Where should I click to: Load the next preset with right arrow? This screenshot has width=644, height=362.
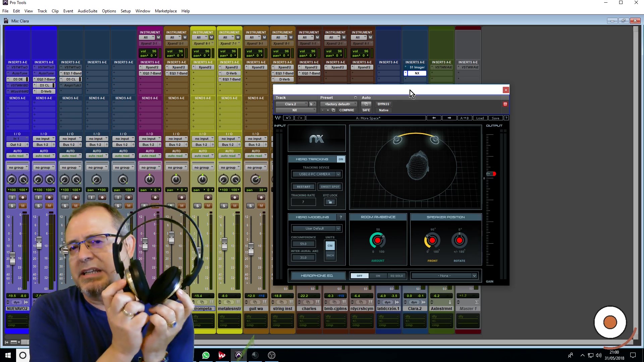click(449, 118)
